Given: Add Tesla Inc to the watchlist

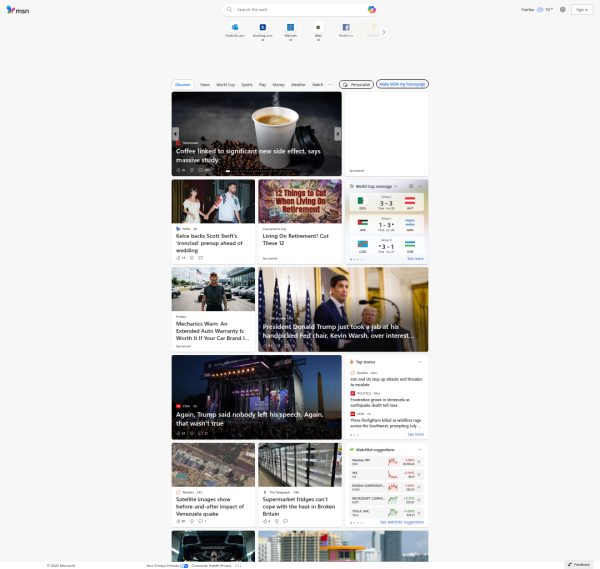Looking at the screenshot, I should [419, 512].
